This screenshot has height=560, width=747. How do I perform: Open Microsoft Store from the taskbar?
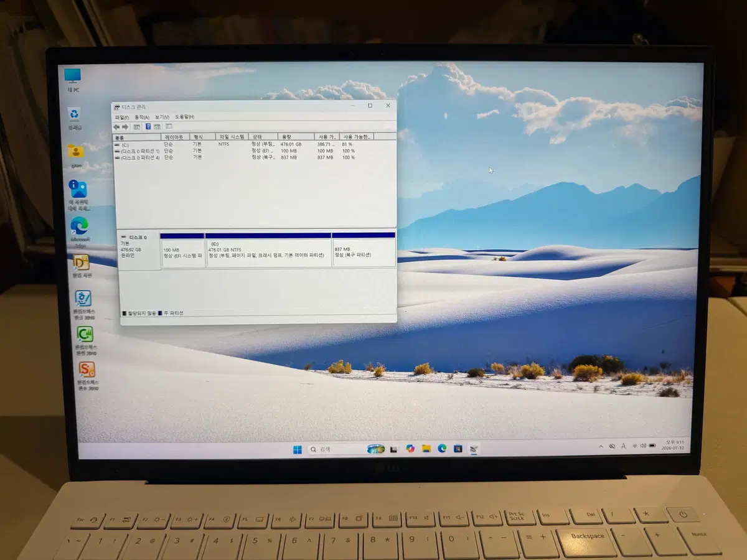(x=458, y=448)
